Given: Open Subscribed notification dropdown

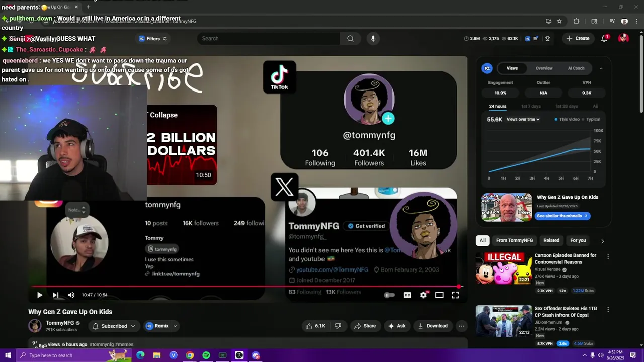Looking at the screenshot, I should pos(114,326).
